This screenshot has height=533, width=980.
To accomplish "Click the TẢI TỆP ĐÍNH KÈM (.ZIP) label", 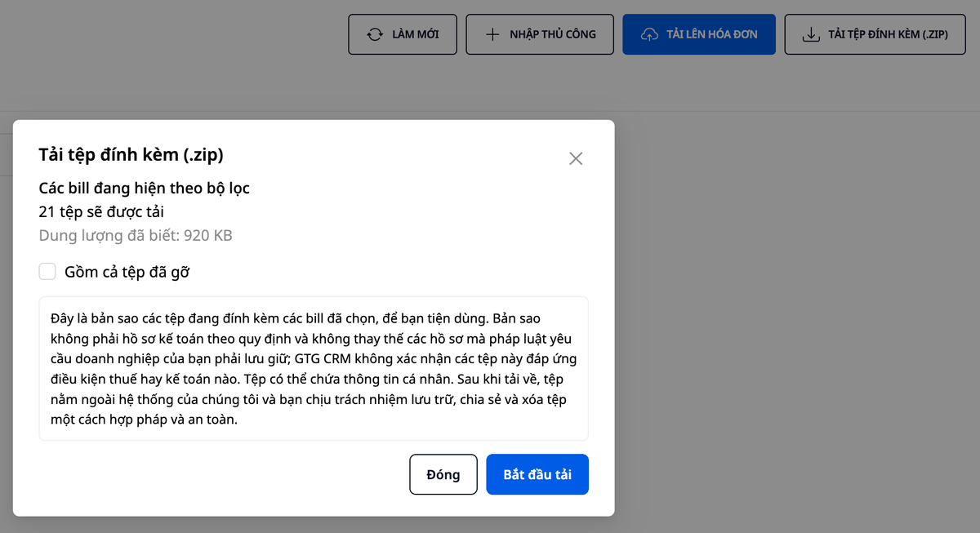I will tap(889, 34).
